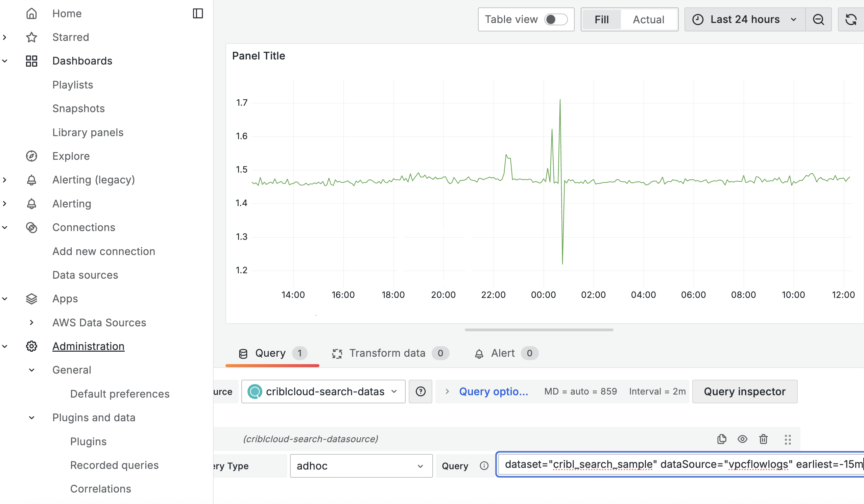The width and height of the screenshot is (864, 504).
Task: Click the horizontal panel resize bar
Action: [538, 330]
